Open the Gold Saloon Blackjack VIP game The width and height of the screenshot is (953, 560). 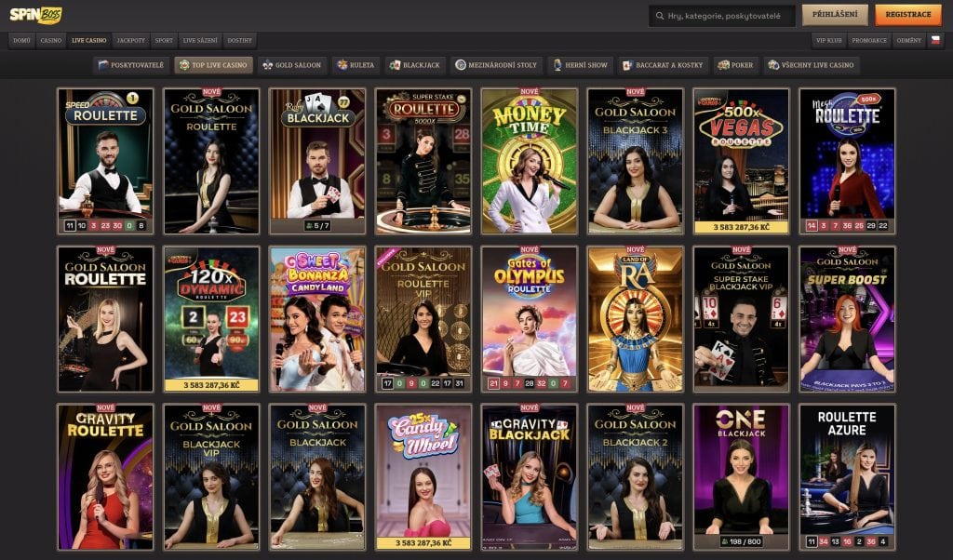(x=211, y=477)
